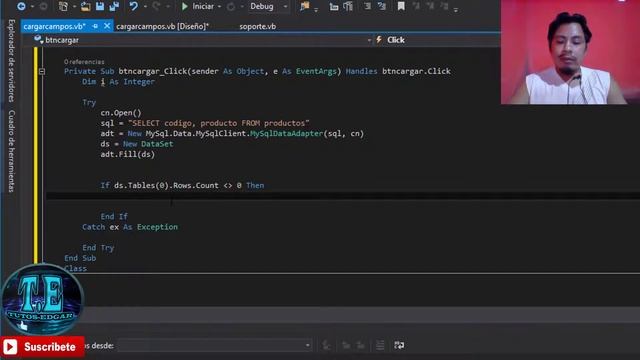Screen dimensions: 640x360
Task: Click the 'ds = New DataSet' line
Action: (x=137, y=144)
